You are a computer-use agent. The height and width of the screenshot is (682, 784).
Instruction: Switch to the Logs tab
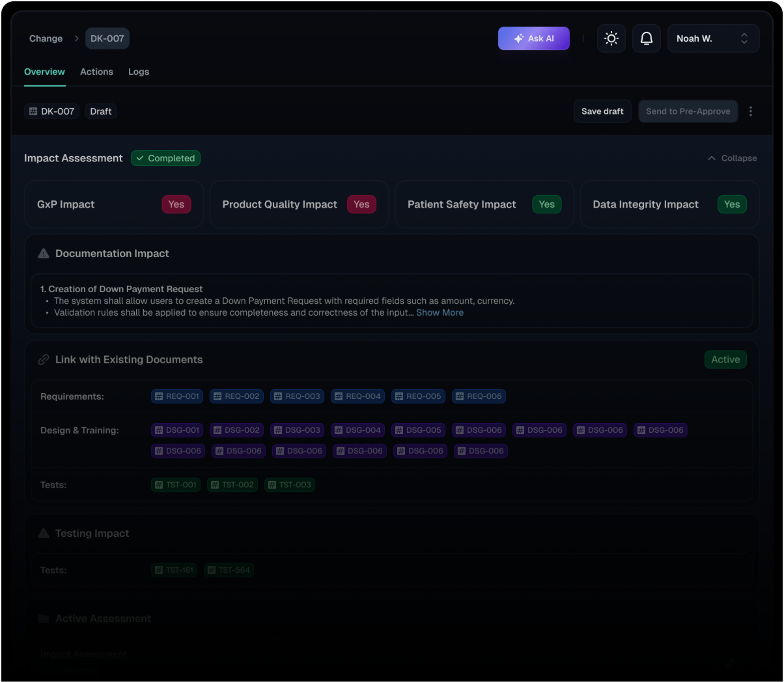[x=139, y=72]
